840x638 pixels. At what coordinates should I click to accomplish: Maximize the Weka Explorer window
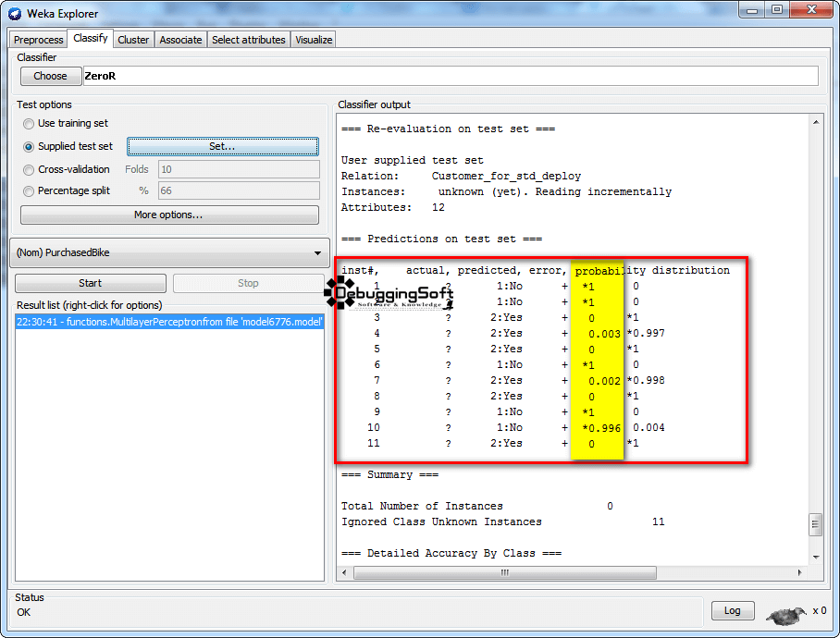(777, 9)
